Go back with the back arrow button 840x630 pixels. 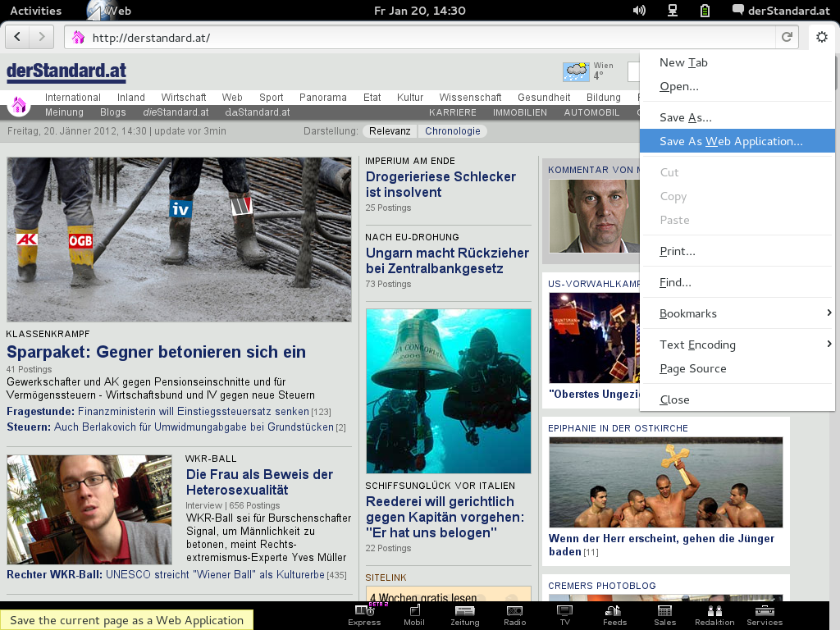pyautogui.click(x=18, y=37)
